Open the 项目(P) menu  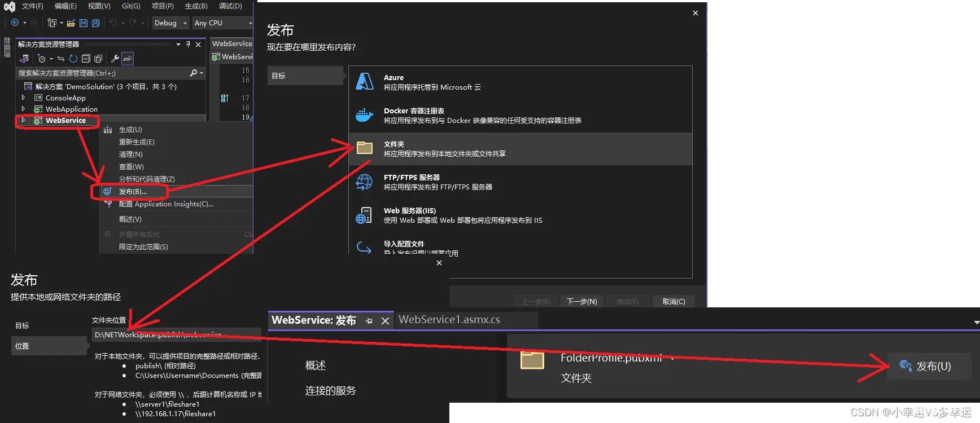163,6
